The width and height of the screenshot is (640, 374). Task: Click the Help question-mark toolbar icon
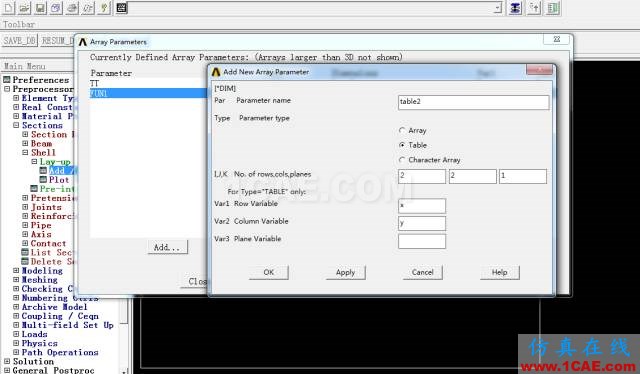(104, 7)
